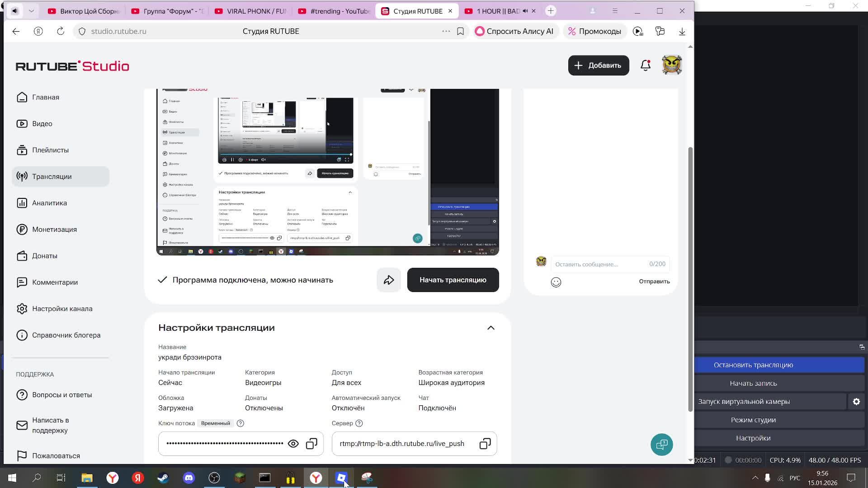The height and width of the screenshot is (488, 868).
Task: Click the chat message input field
Action: (599, 264)
